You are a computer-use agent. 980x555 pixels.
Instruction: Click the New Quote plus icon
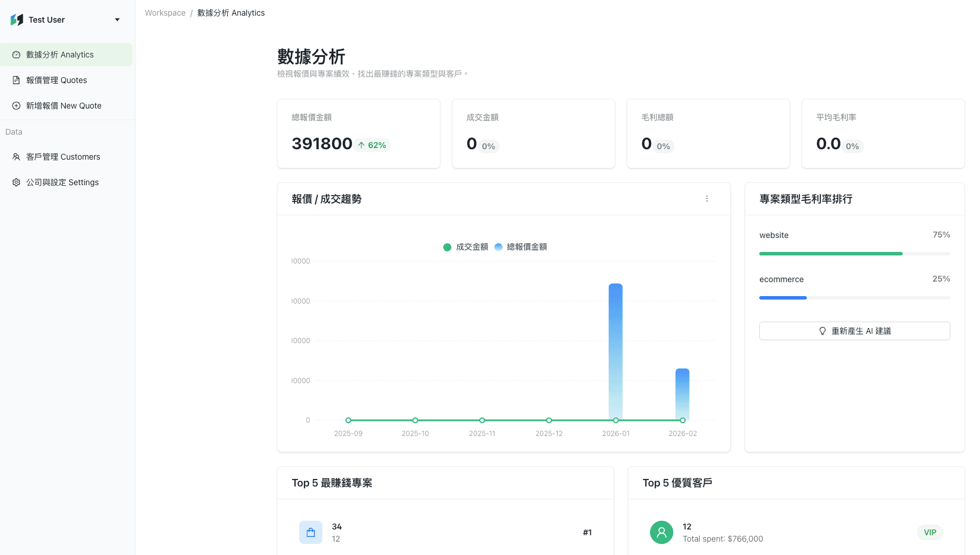coord(16,106)
